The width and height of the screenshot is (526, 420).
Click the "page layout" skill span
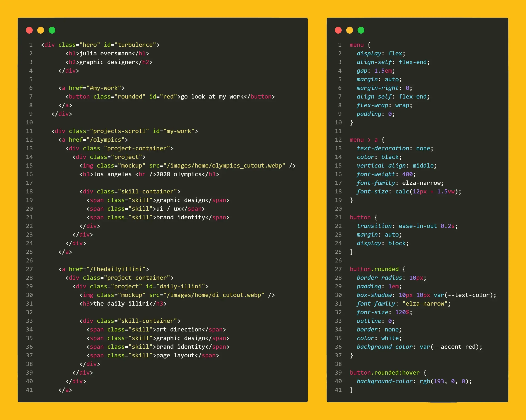(x=175, y=355)
